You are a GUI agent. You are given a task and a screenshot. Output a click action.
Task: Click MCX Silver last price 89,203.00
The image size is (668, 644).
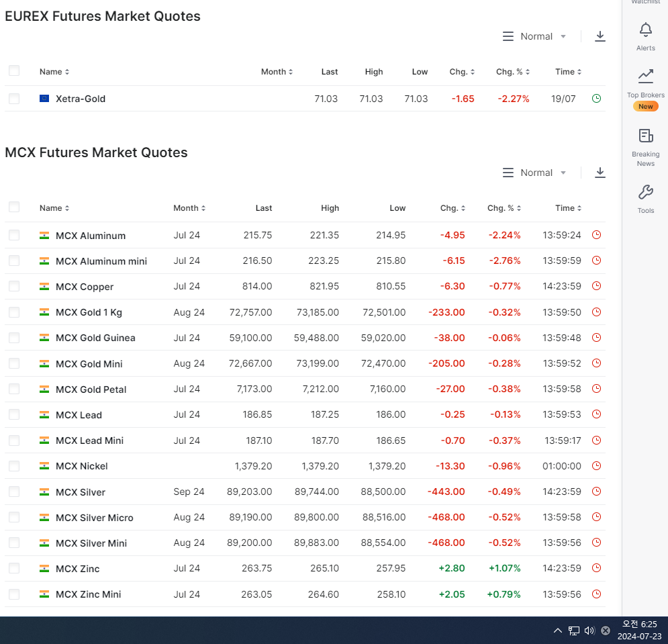(249, 492)
